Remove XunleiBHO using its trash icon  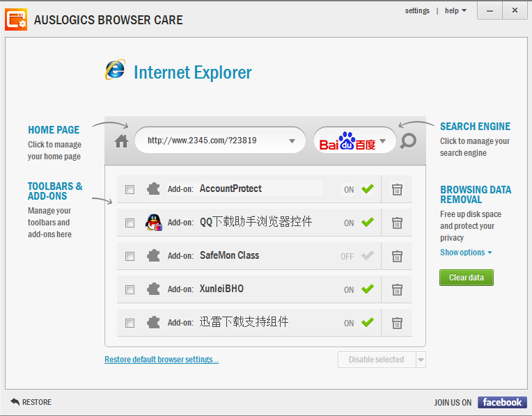[397, 289]
